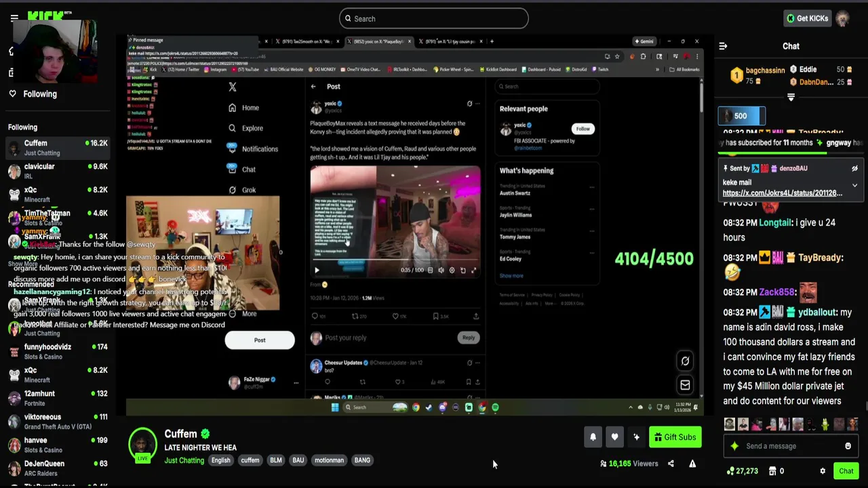The image size is (868, 488).
Task: Click the X search box
Action: [x=547, y=86]
